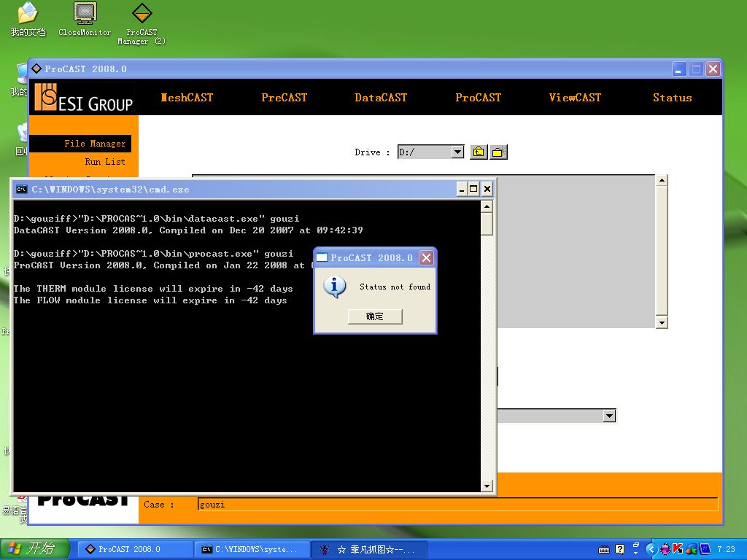Click the small dialog title bar icon

click(322, 257)
